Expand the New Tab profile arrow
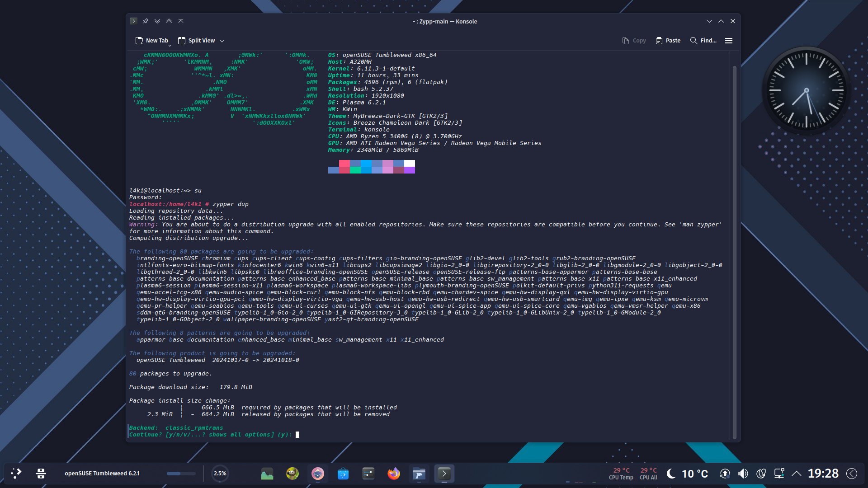The height and width of the screenshot is (488, 868). click(170, 46)
